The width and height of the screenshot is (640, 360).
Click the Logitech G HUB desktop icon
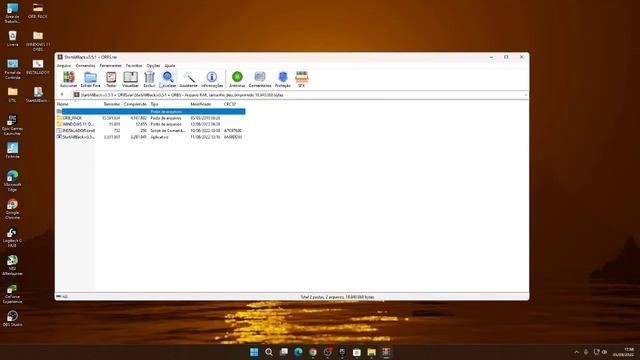pyautogui.click(x=12, y=237)
